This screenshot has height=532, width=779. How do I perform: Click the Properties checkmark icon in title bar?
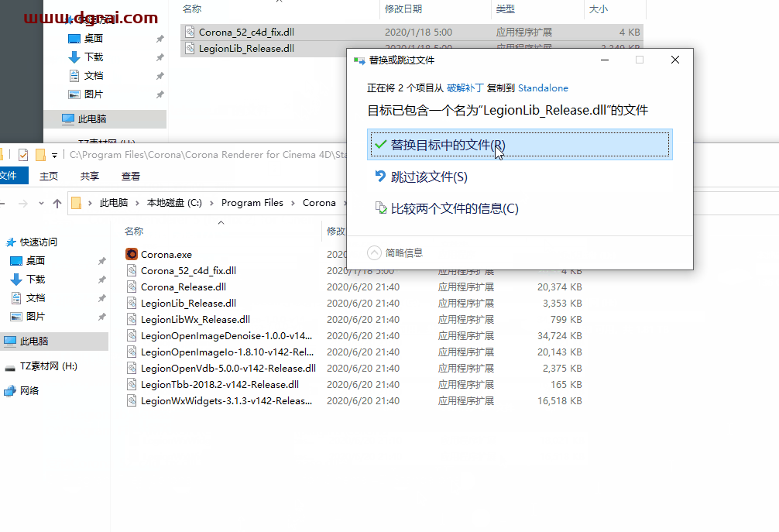[23, 154]
